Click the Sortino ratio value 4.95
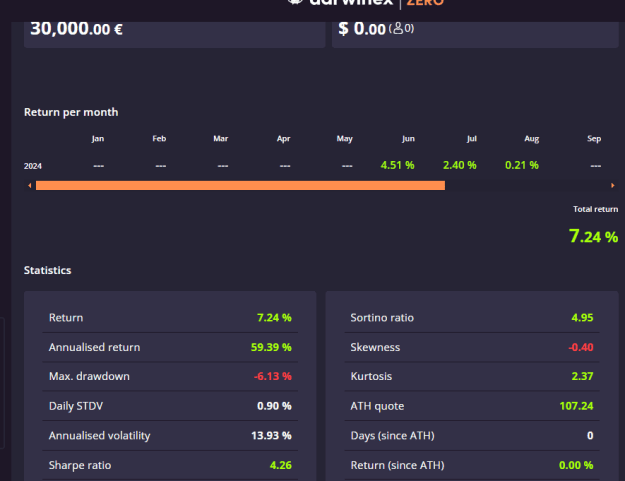The height and width of the screenshot is (481, 625). [582, 318]
